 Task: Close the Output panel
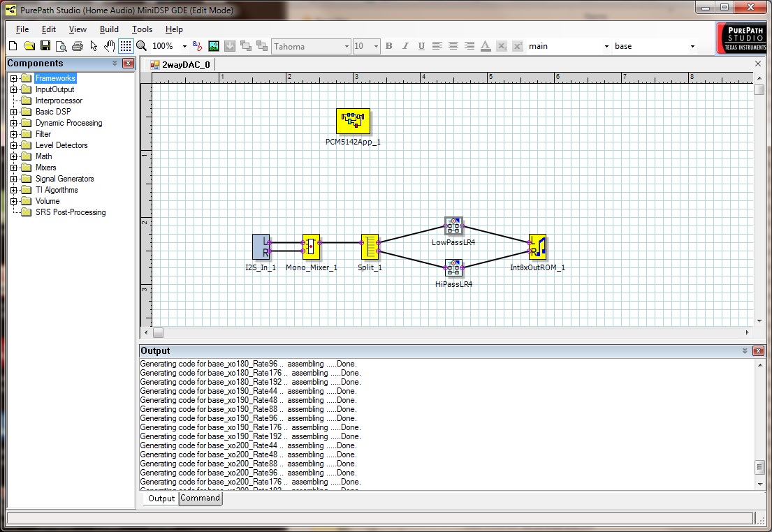tap(758, 351)
